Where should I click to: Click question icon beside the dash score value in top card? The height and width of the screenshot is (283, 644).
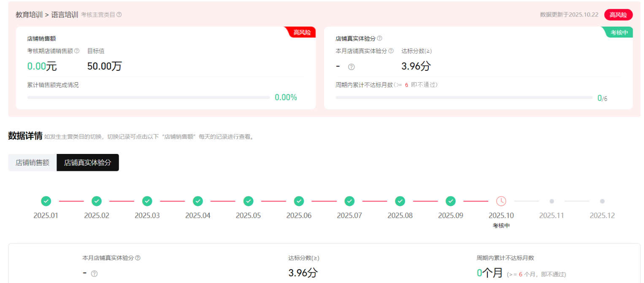(351, 67)
